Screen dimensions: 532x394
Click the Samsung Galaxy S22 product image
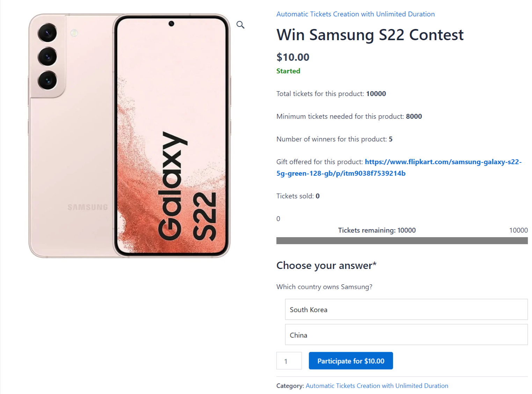tap(129, 136)
